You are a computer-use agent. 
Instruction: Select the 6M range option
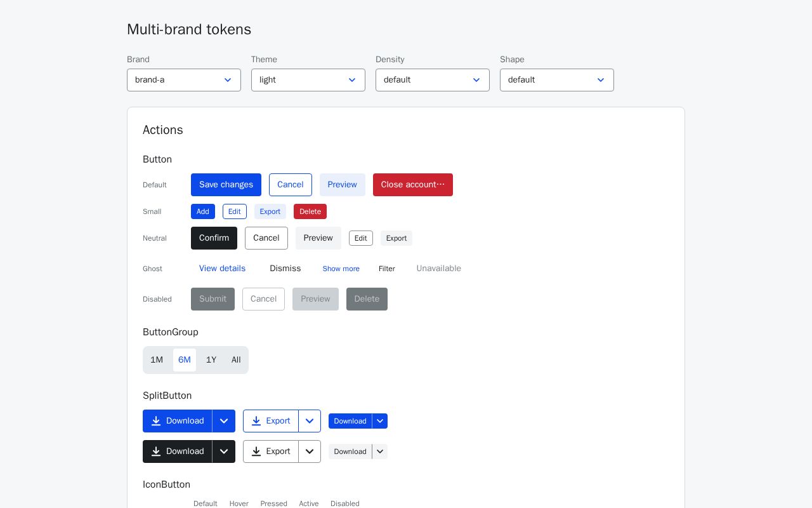click(185, 360)
